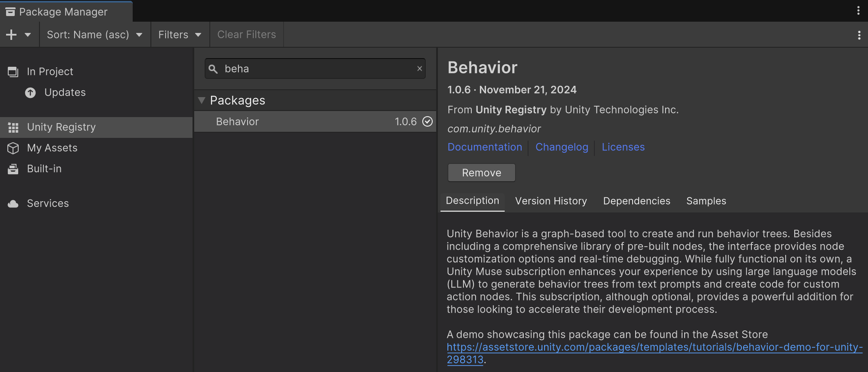Switch to the Version History tab
The image size is (868, 372).
(551, 201)
